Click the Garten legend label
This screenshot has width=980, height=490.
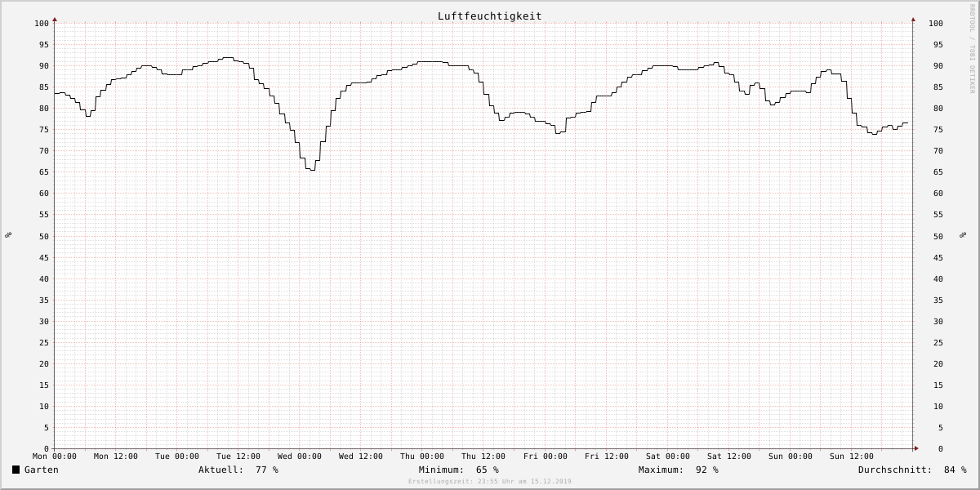click(42, 470)
